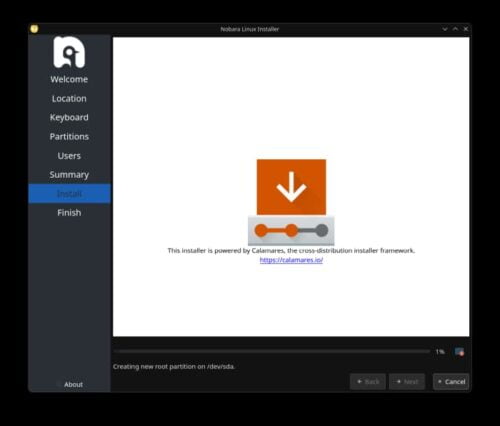This screenshot has height=426, width=500.
Task: Click the Nobara logo in the sidebar
Action: (69, 52)
